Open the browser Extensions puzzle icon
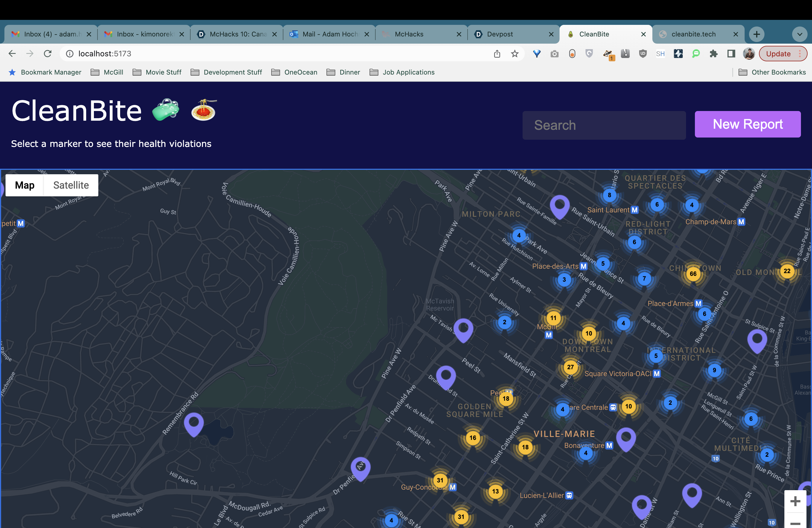This screenshot has width=812, height=528. 713,54
